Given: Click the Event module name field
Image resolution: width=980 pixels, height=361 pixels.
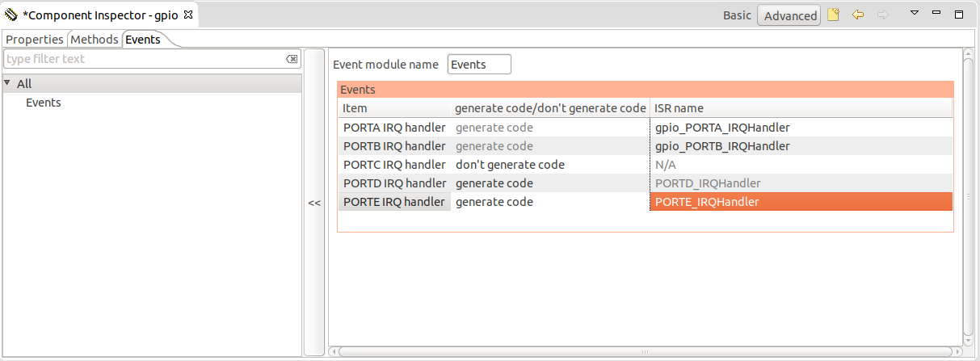Looking at the screenshot, I should pos(479,65).
